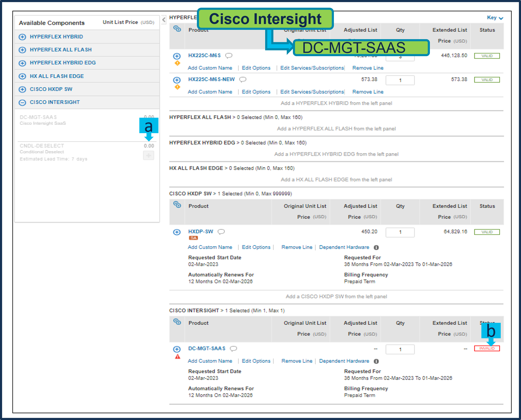Click red warning triangle under DC-MGT-SAAS
The image size is (521, 420).
178,357
